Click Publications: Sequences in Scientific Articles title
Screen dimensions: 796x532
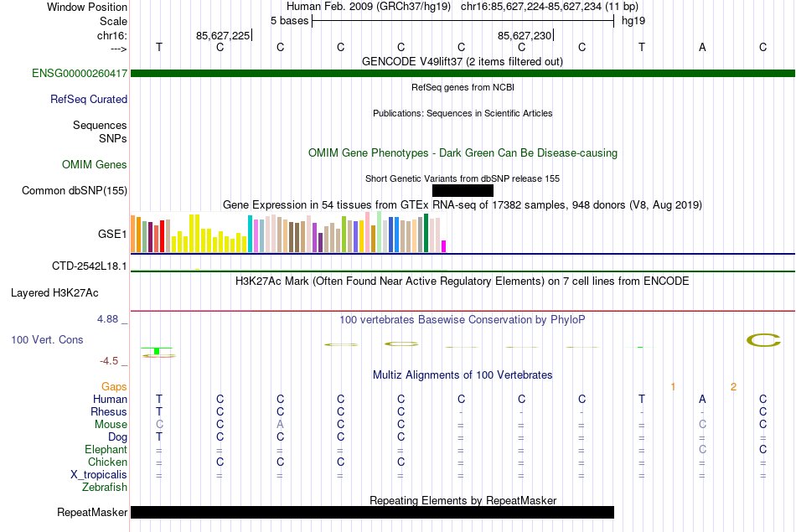(463, 113)
